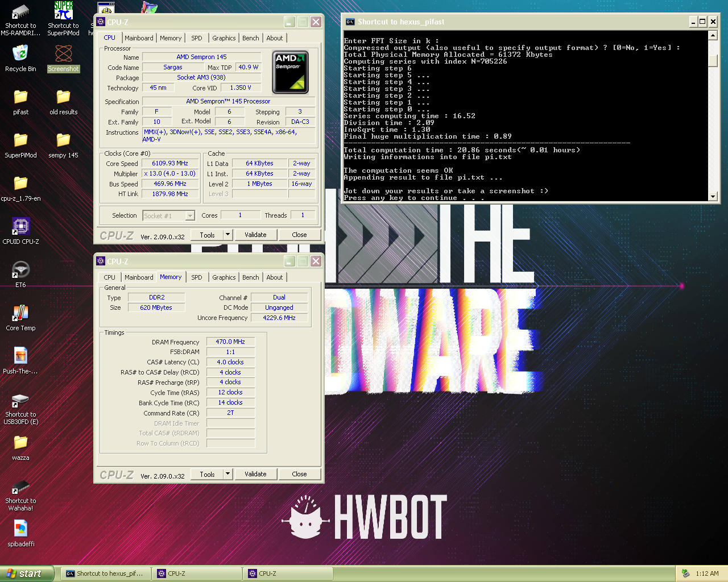
Task: Expand Tools dropdown arrow in top CPU-Z
Action: 227,235
